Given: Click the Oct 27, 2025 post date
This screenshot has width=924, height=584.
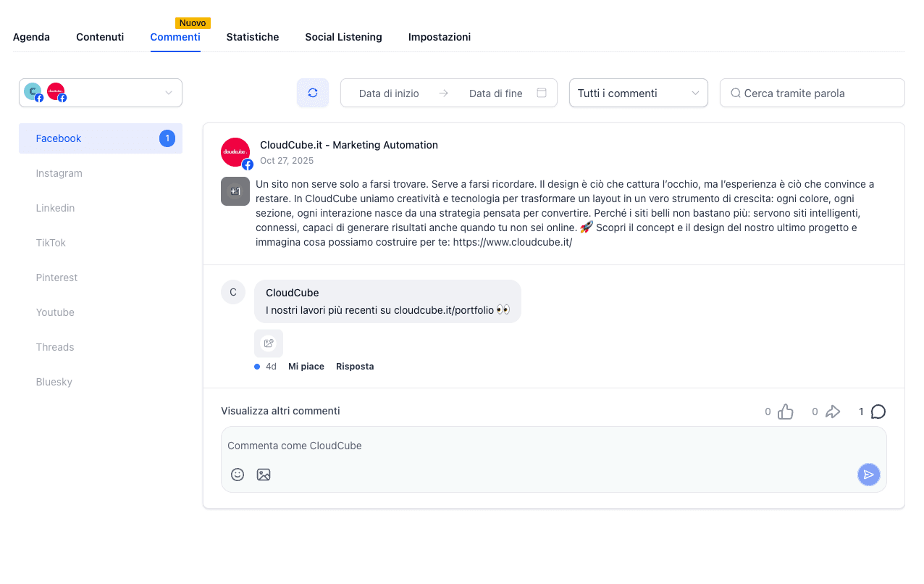Looking at the screenshot, I should click(x=287, y=161).
